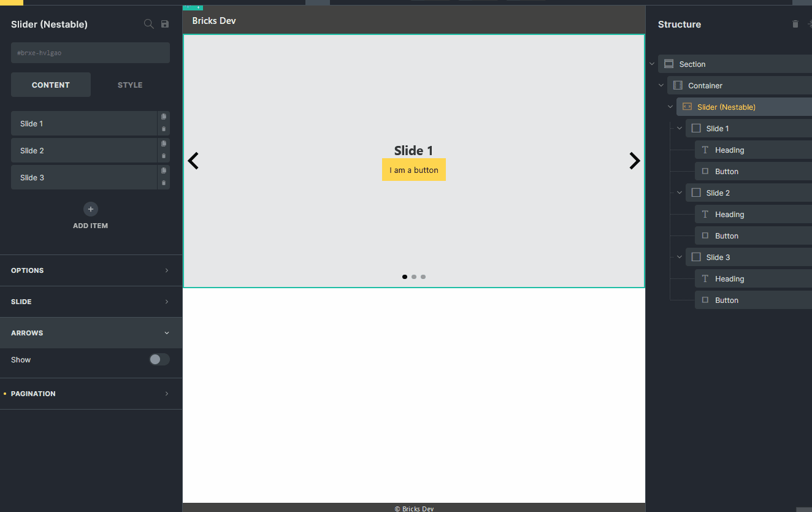Delete the Slide 2 repeater item
This screenshot has width=812, height=512.
(164, 156)
